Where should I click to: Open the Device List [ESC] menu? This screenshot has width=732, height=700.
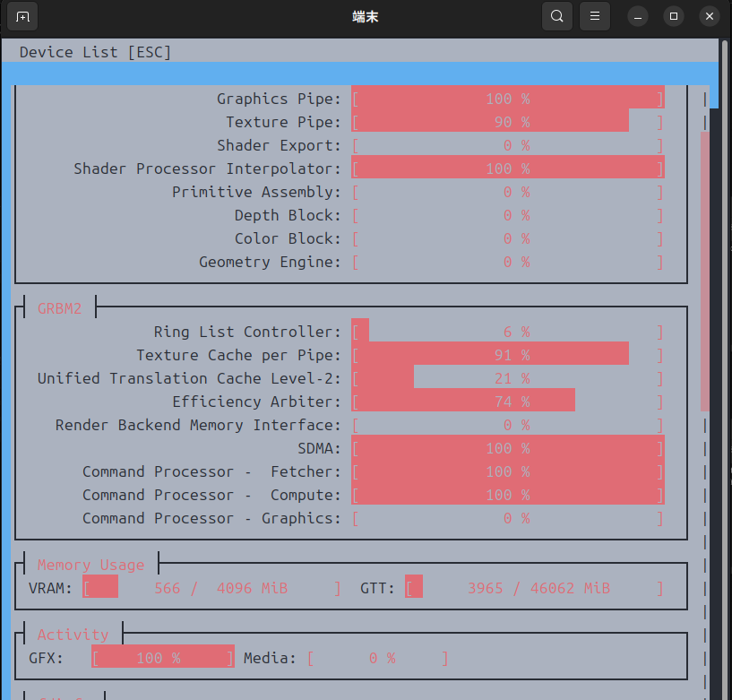[95, 52]
